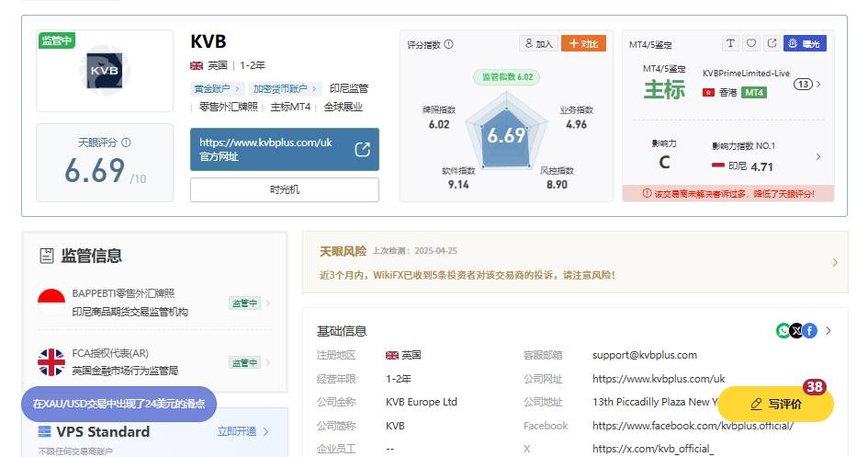The image size is (868, 457).
Task: Click the KVB broker logo
Action: point(105,71)
